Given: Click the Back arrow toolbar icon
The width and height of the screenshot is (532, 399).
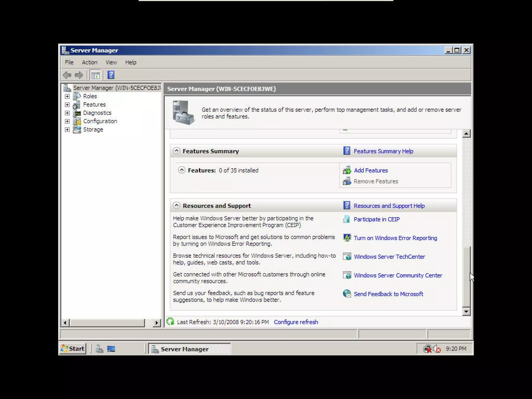Looking at the screenshot, I should click(x=67, y=75).
